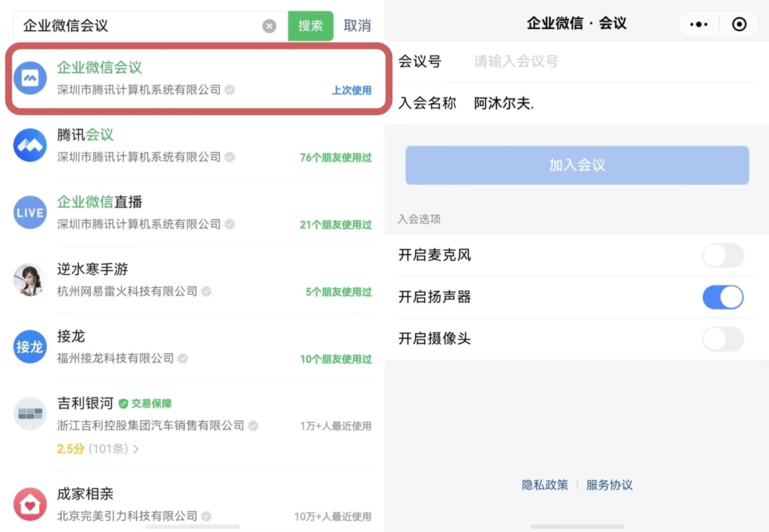Expand 吉利银河 rating 2.5分 chevron

point(135,449)
